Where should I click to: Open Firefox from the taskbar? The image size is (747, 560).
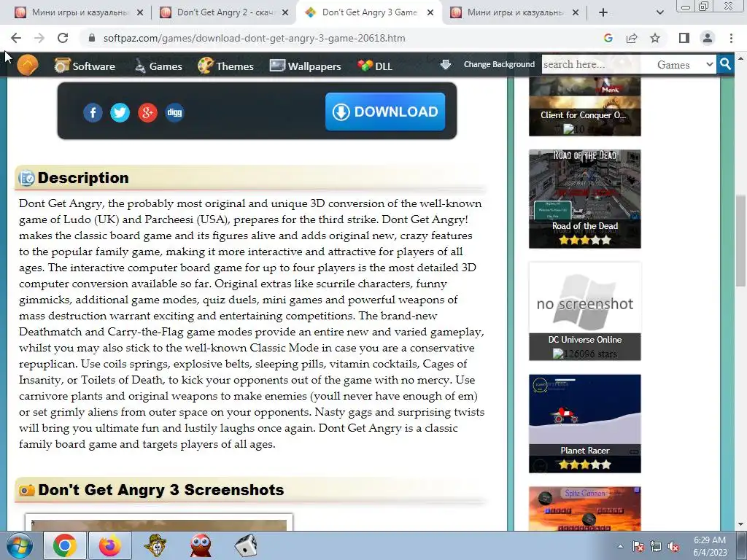(x=109, y=545)
